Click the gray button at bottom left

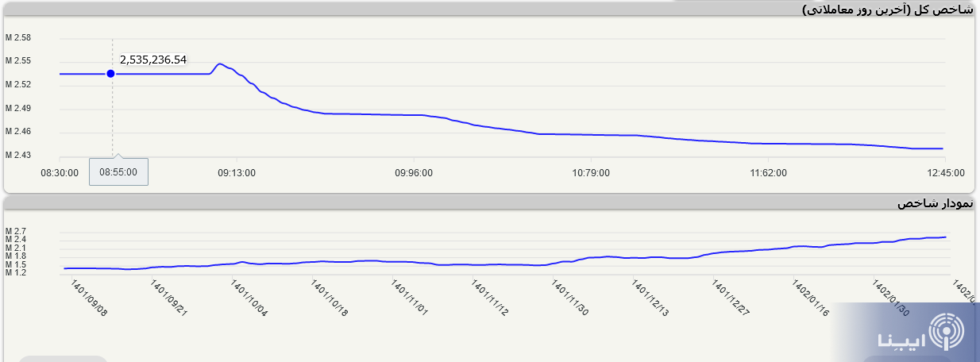pos(63,359)
